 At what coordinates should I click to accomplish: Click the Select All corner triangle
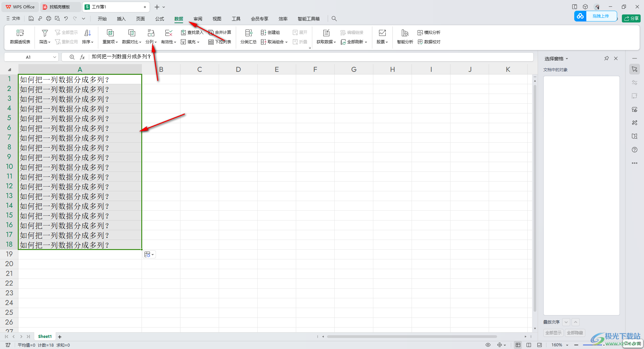[x=9, y=69]
